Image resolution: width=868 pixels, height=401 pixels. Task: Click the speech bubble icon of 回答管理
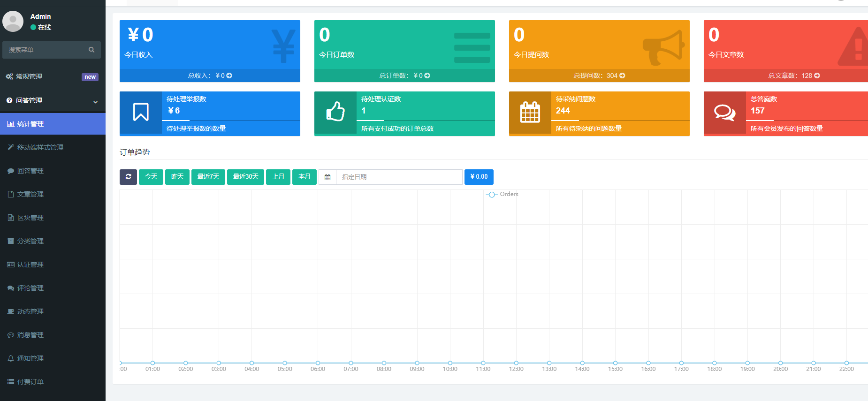point(10,171)
